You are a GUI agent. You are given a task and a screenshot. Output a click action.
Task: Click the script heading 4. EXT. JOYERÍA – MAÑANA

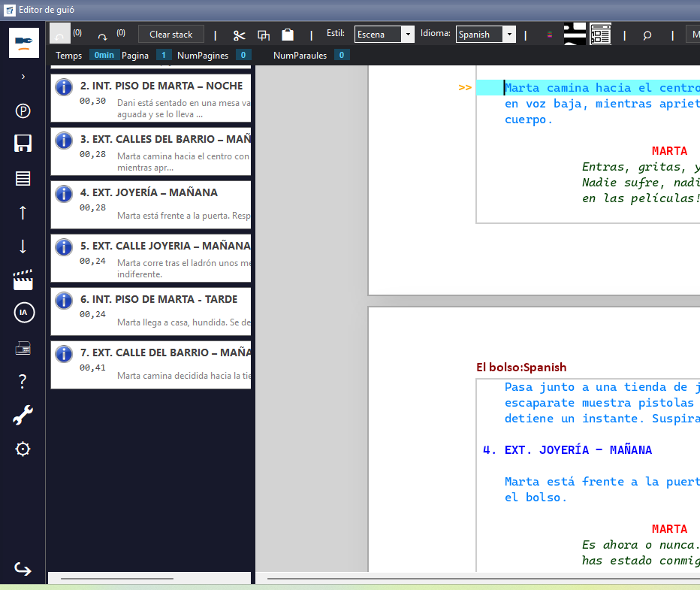click(x=567, y=449)
